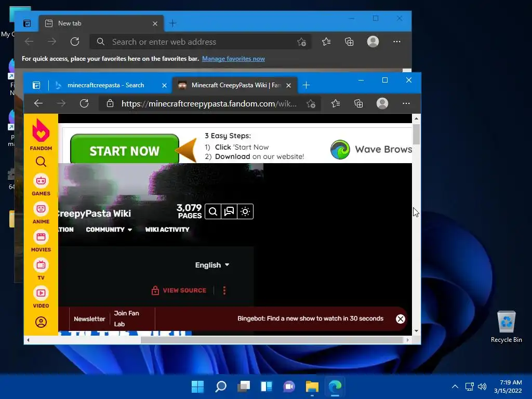532x399 pixels.
Task: Click scroll left arrow on horizontal scrollbar
Action: coord(28,340)
